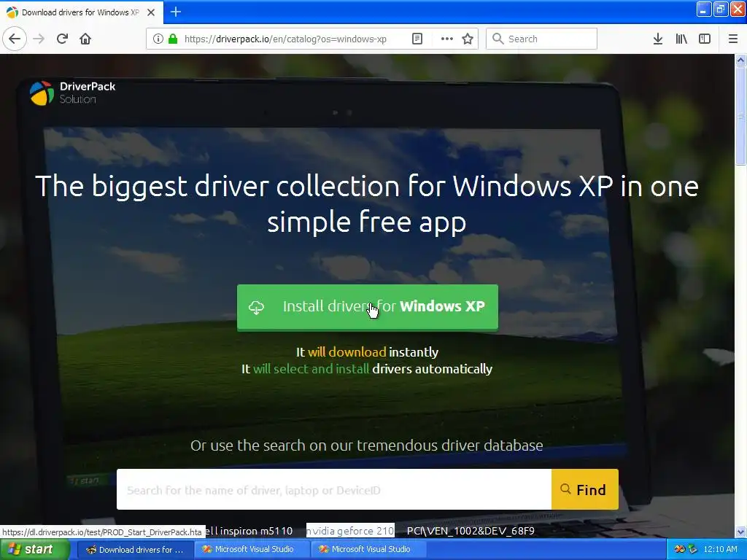This screenshot has height=560, width=747.
Task: Close the Download drivers for Windows XP tab
Action: coord(151,12)
